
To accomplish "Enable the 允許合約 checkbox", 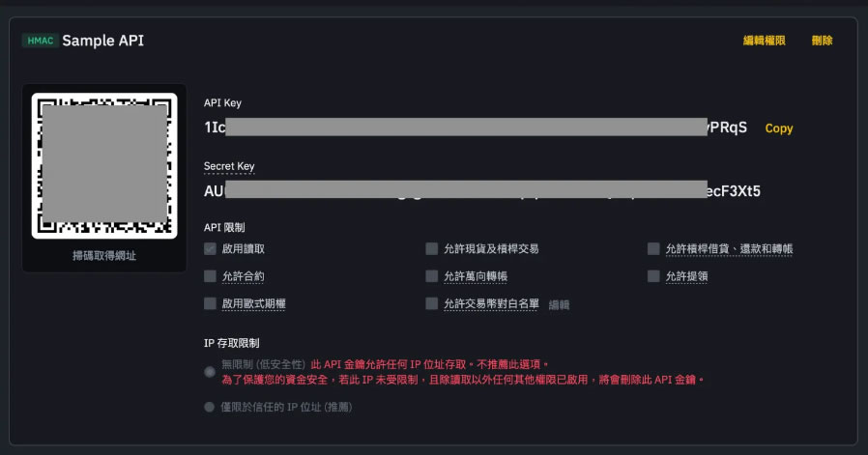I will pyautogui.click(x=210, y=276).
